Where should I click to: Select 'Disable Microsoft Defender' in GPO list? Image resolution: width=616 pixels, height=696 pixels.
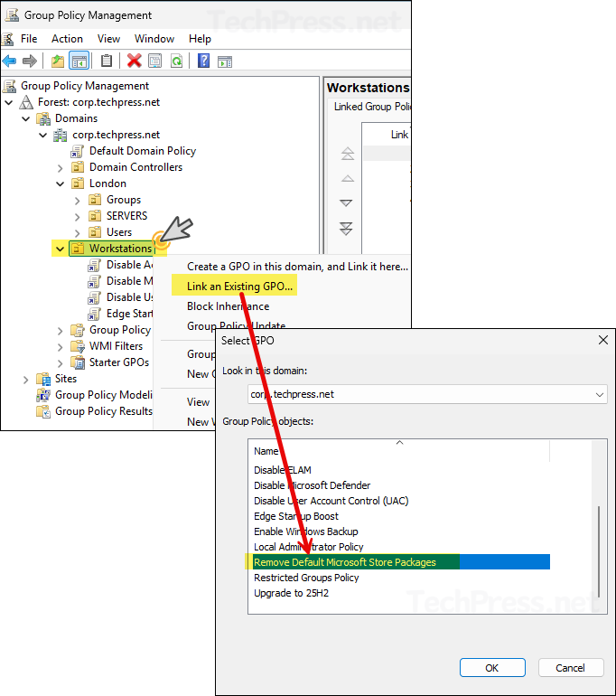click(x=312, y=485)
